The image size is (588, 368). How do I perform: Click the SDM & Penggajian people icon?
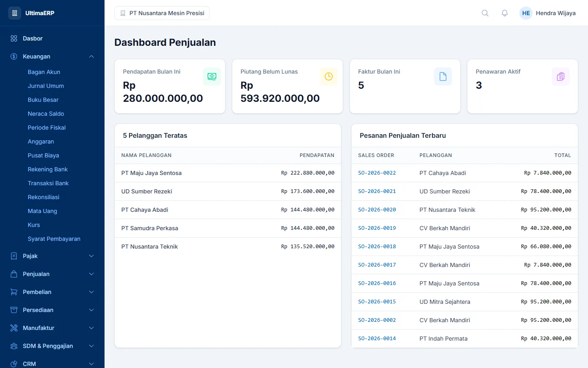(14, 346)
